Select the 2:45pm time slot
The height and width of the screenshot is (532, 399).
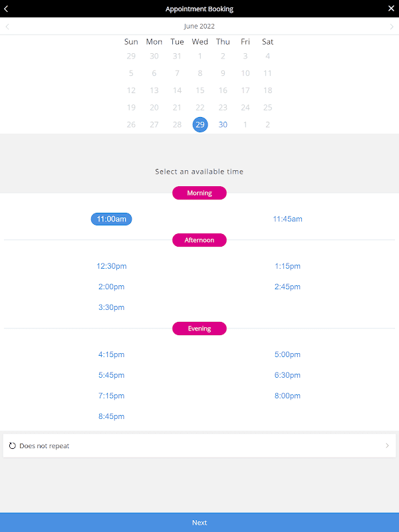(x=287, y=287)
